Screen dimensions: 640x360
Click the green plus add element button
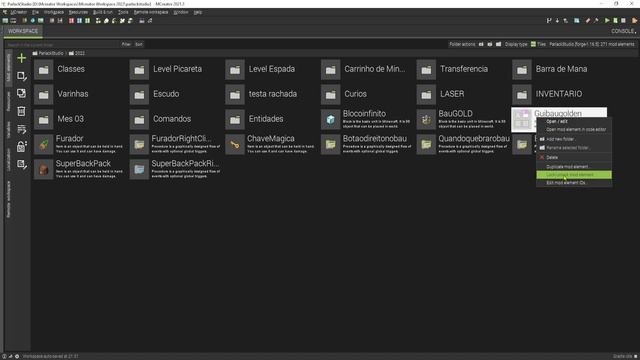tap(21, 58)
